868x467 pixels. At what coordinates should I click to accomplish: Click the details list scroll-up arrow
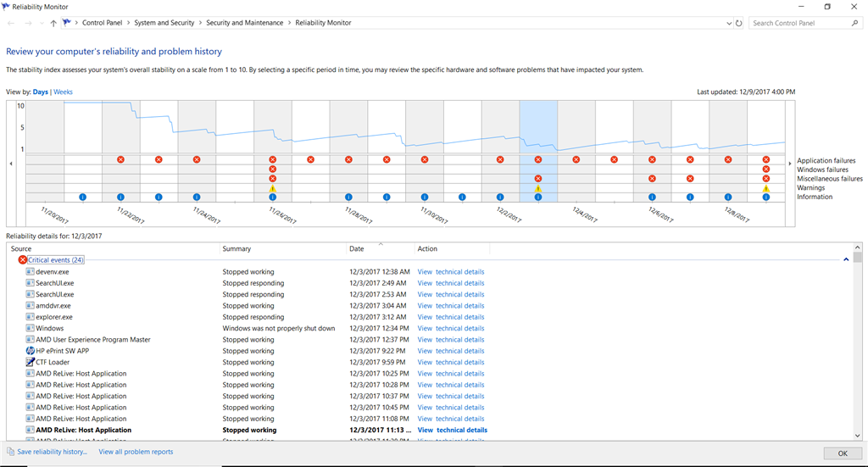(858, 247)
